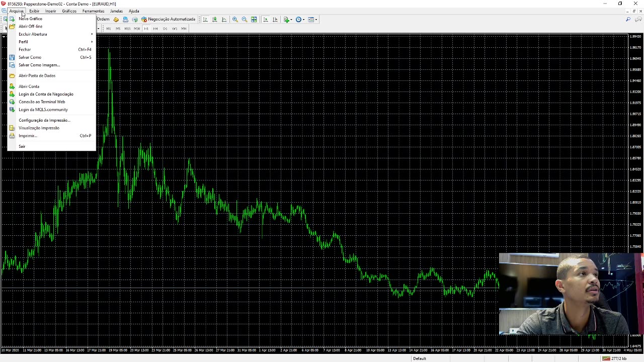This screenshot has height=362, width=644.
Task: Expand the Perfil submenu
Action: pos(51,42)
